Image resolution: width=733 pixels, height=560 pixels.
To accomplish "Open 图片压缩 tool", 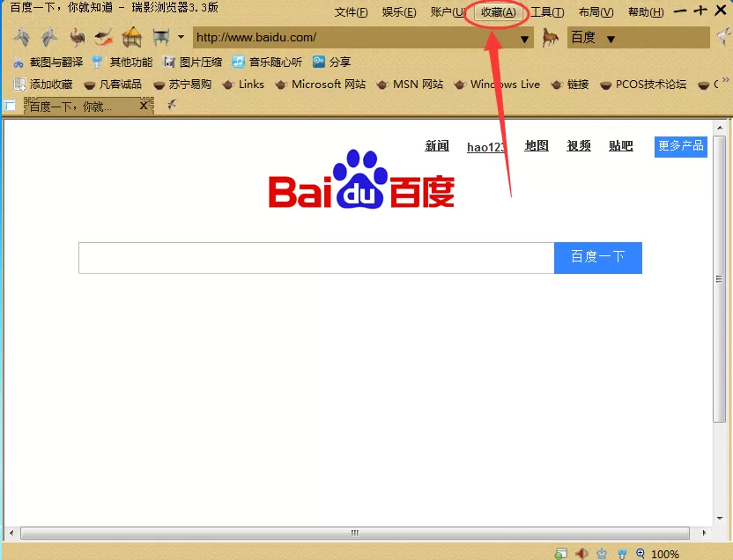I will pyautogui.click(x=192, y=63).
